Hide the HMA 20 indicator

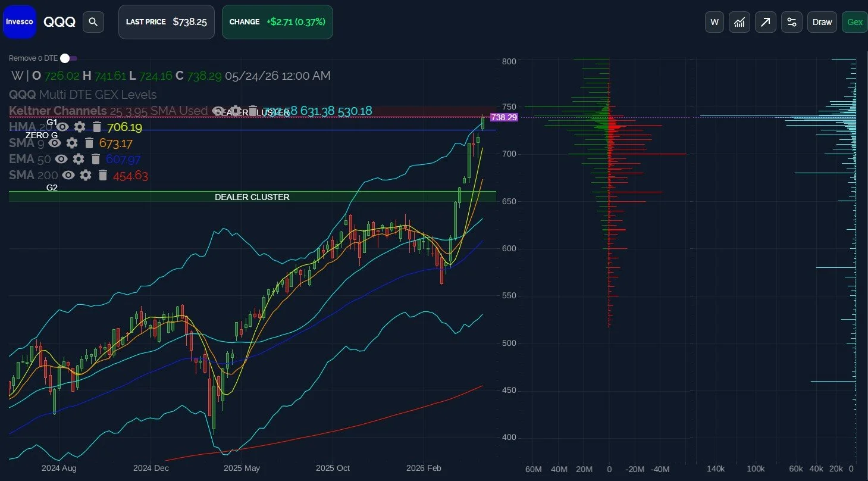click(62, 127)
